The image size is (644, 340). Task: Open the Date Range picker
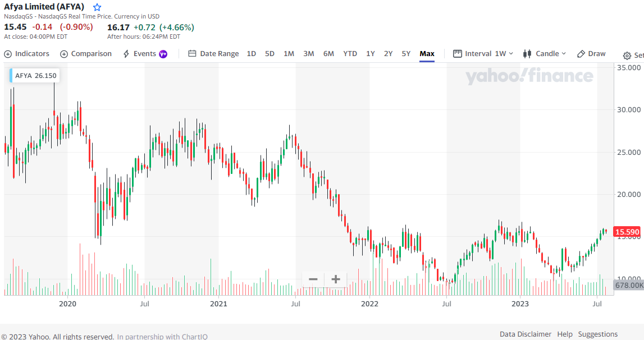213,54
